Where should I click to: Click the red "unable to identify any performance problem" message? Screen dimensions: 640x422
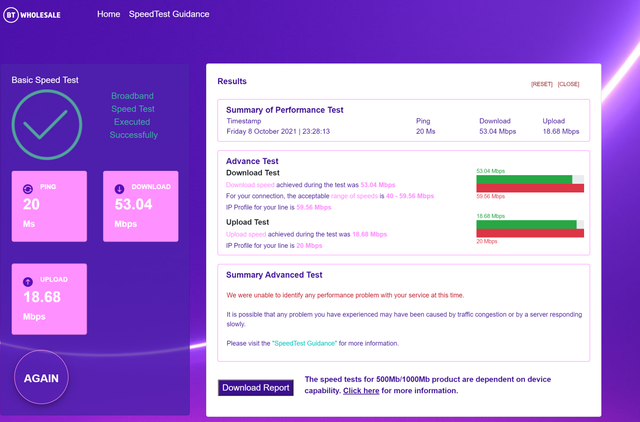tap(345, 295)
